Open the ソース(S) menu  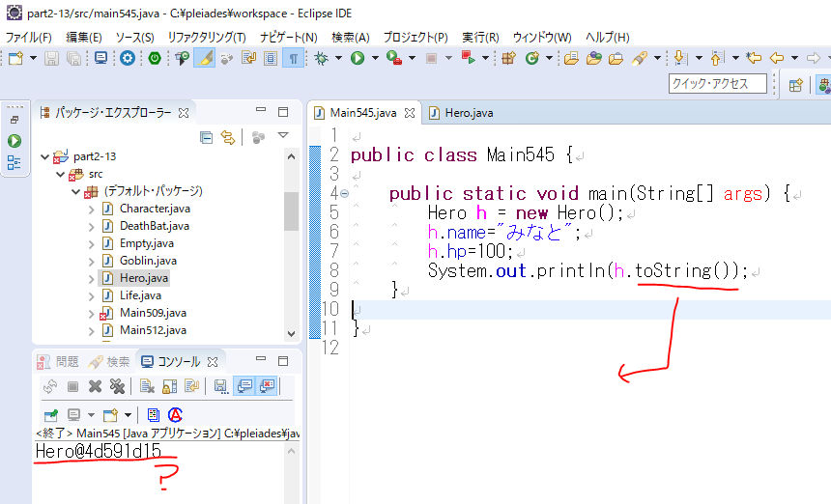click(134, 37)
